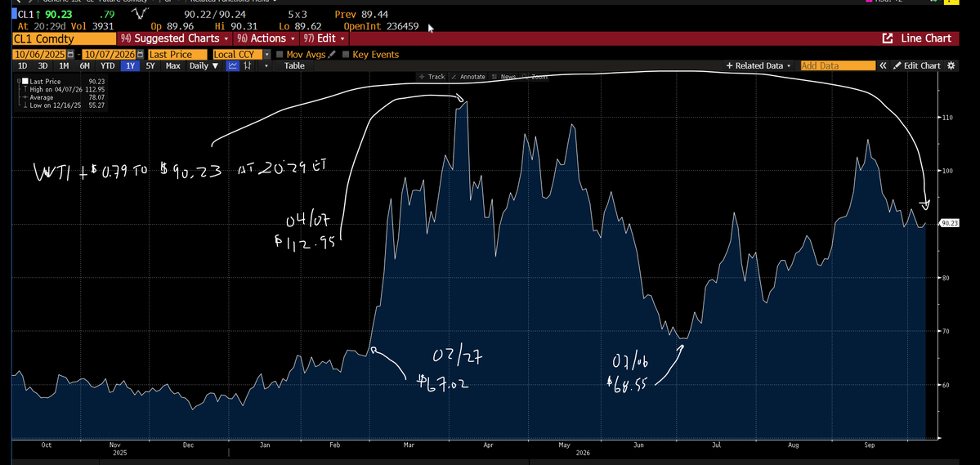Click the Last Price white legend swatch
Viewport: 980px width, 465px height.
[25, 81]
